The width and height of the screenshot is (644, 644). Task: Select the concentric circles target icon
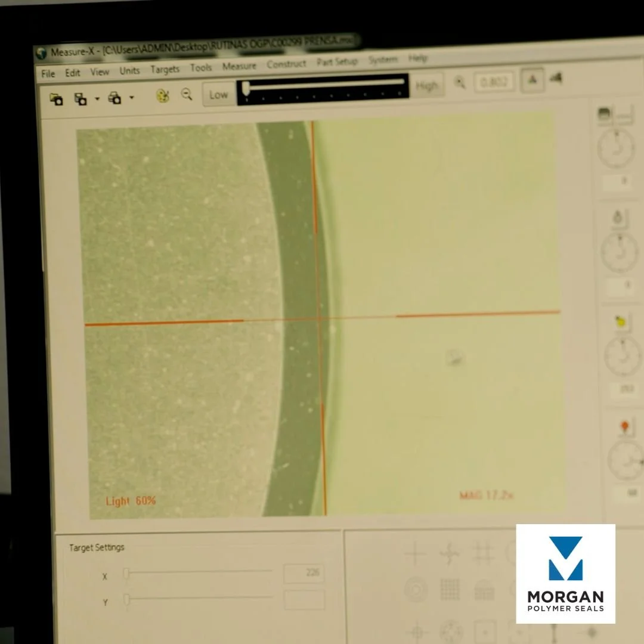tap(416, 590)
